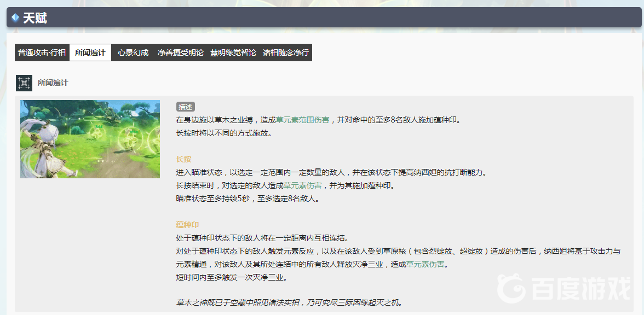Select the 所闻遍计 talent tab
644x315 pixels.
coord(90,52)
